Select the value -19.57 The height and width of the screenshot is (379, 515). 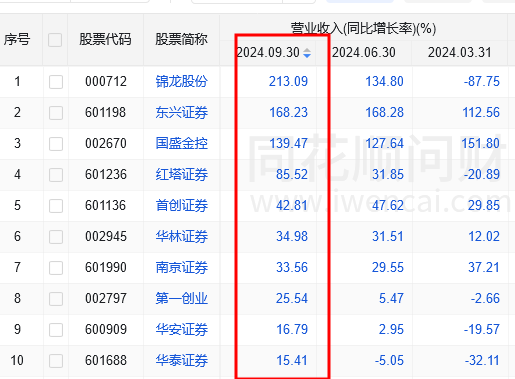point(482,329)
